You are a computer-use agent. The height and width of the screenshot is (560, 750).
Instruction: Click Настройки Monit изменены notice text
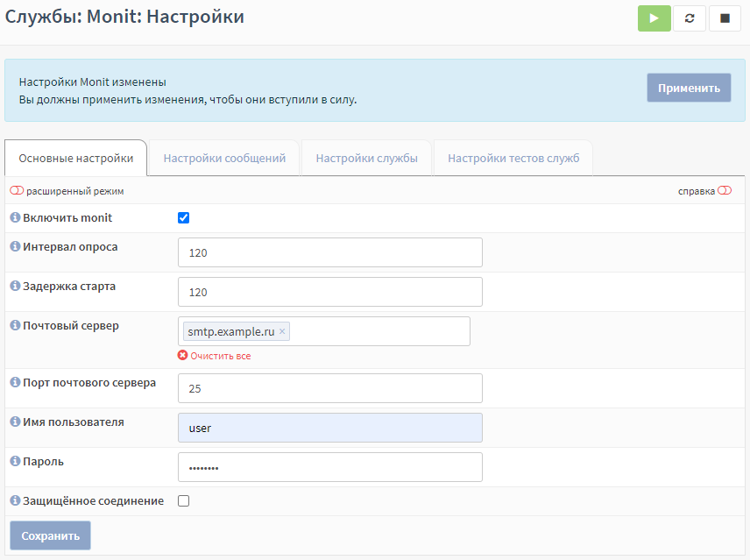[x=92, y=82]
